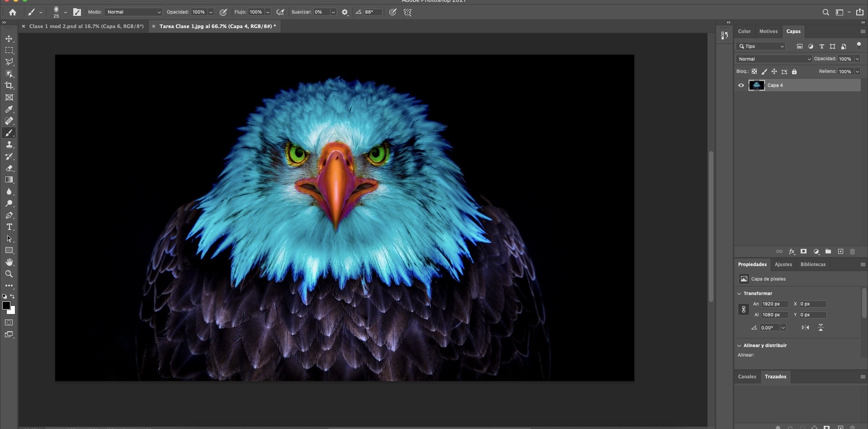
Task: Select the Move tool
Action: coord(9,38)
